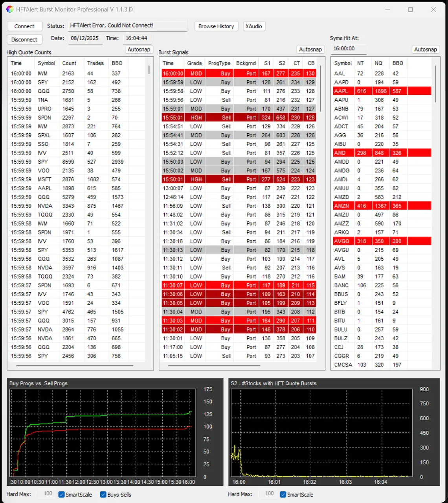Click the HFTAlert app icon in title bar
448x503 pixels.
(x=10, y=9)
